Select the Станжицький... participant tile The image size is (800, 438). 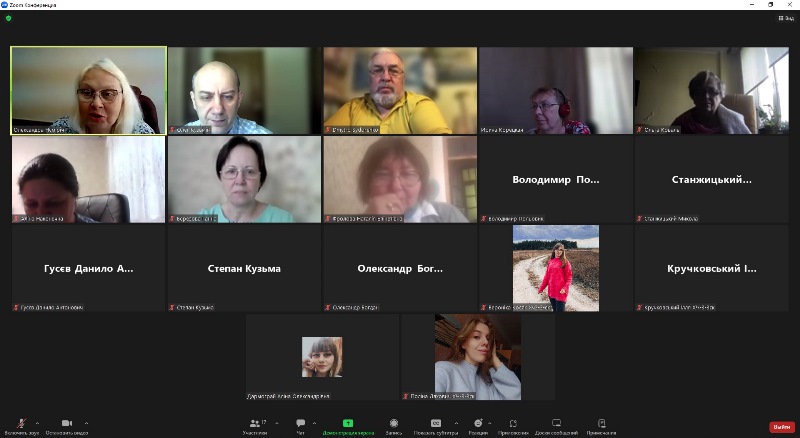coord(711,179)
